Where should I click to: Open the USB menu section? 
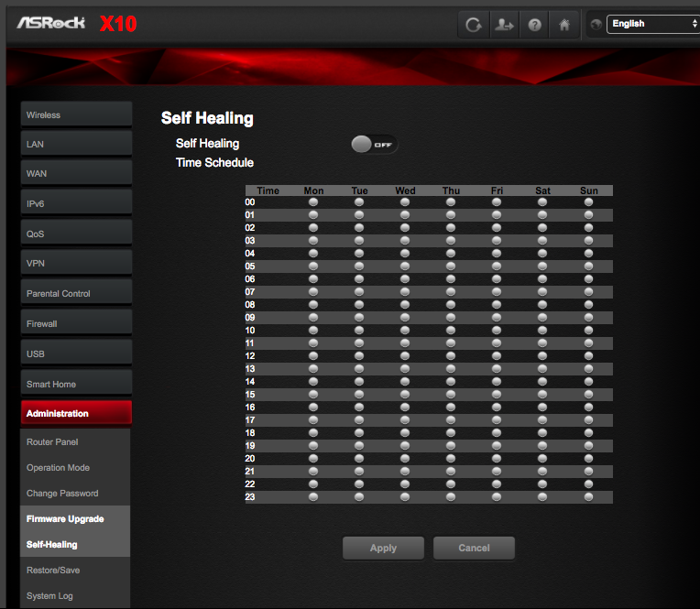(x=76, y=353)
